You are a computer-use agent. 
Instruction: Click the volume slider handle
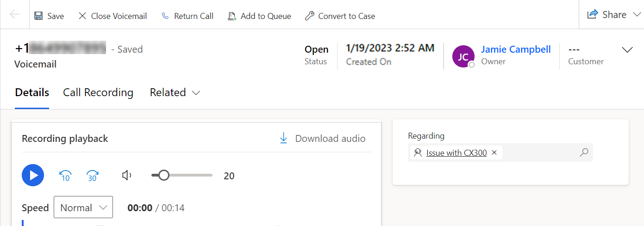pyautogui.click(x=163, y=176)
